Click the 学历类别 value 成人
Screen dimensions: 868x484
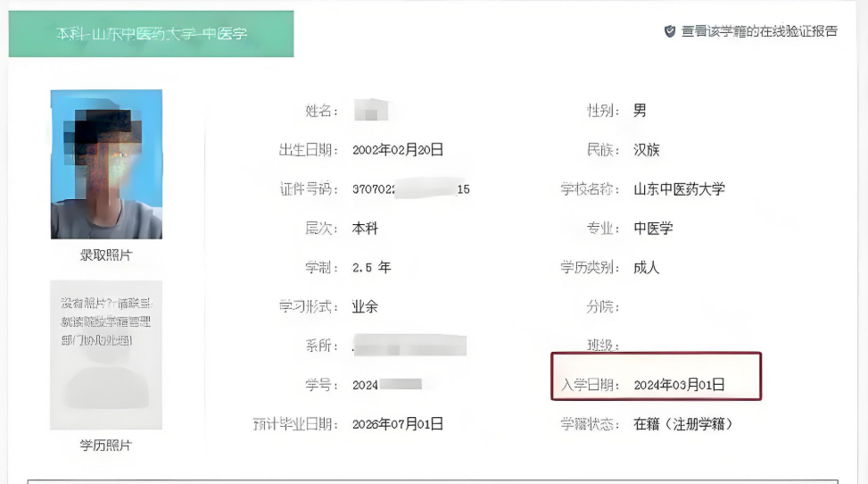point(647,268)
